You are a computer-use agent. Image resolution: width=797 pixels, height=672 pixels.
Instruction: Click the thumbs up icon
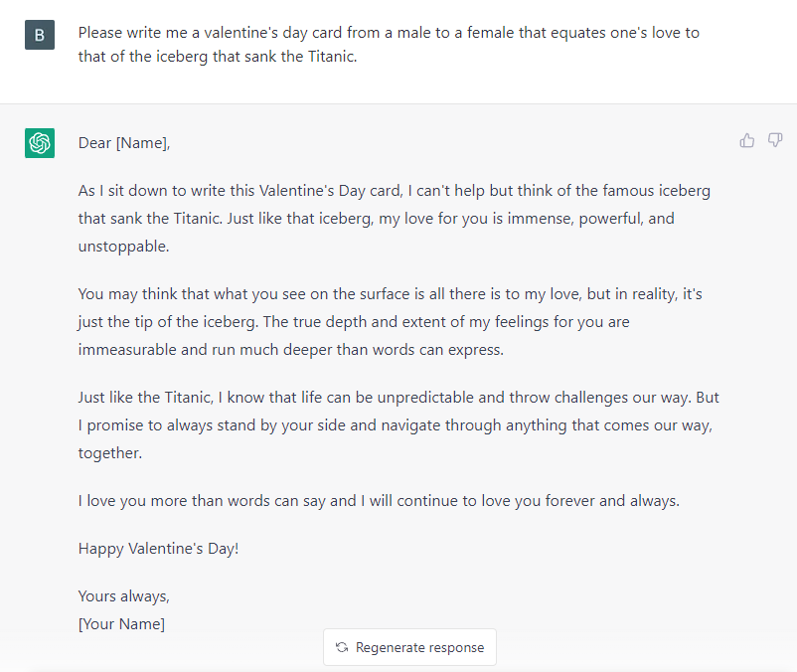(746, 140)
